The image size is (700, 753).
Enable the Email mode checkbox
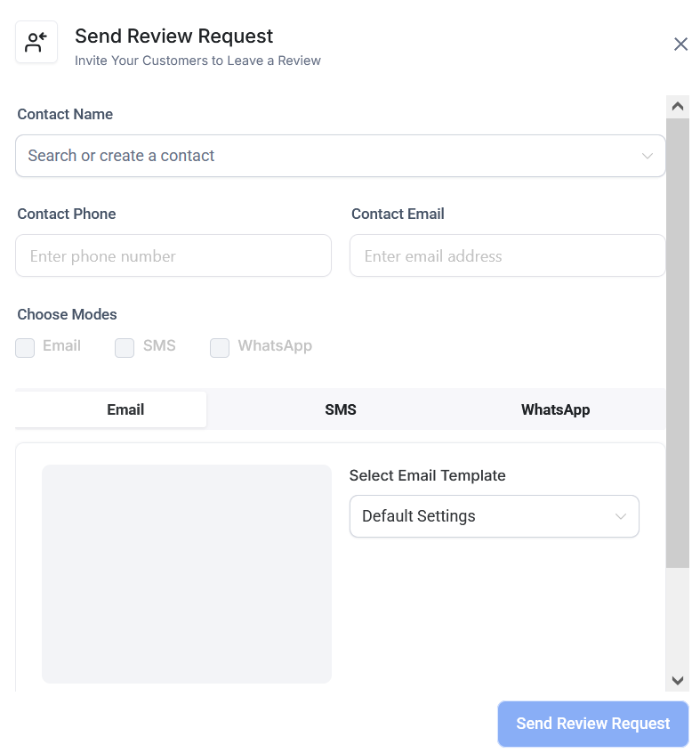(25, 347)
